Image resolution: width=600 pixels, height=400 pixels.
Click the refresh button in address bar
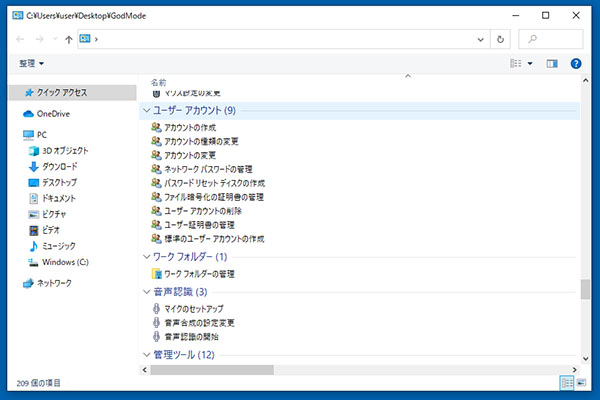[x=500, y=39]
